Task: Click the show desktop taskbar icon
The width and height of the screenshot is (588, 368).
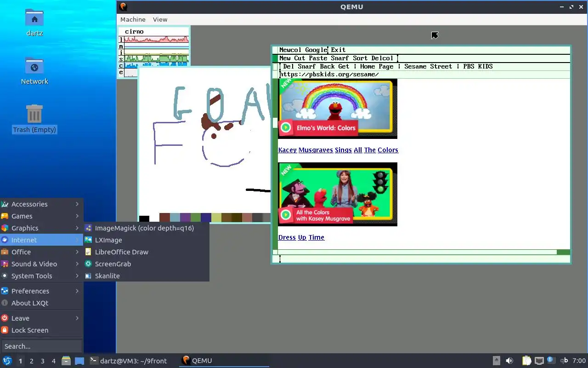Action: click(x=79, y=361)
